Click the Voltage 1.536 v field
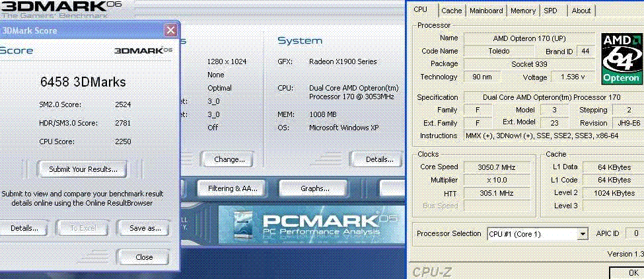Image resolution: width=644 pixels, height=279 pixels. (573, 77)
